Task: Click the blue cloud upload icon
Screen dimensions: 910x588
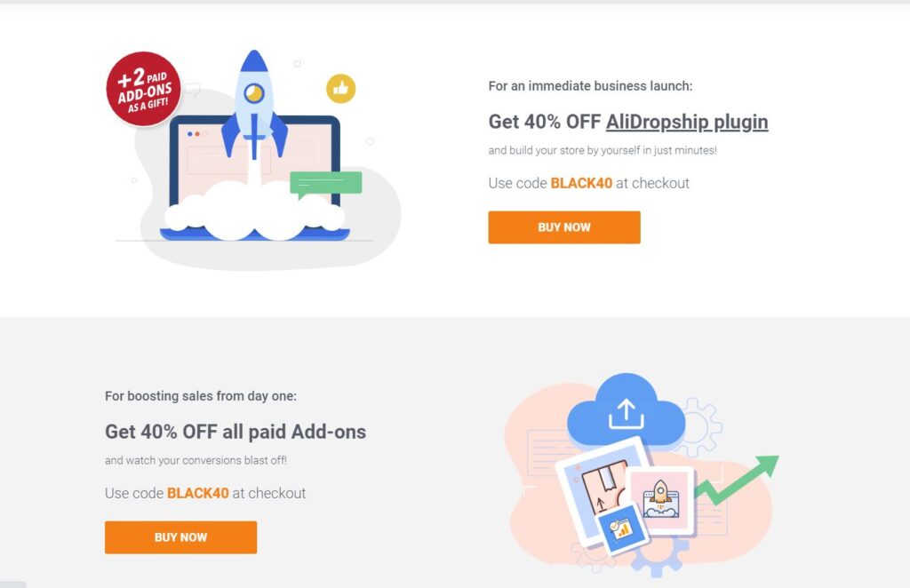Action: click(x=626, y=410)
